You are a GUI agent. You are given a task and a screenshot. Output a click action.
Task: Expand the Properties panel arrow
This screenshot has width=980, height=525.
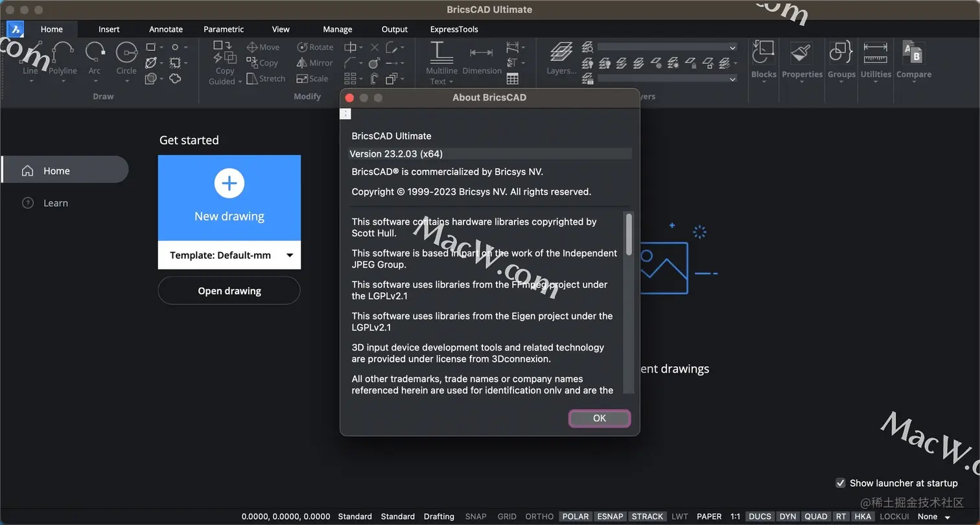802,82
